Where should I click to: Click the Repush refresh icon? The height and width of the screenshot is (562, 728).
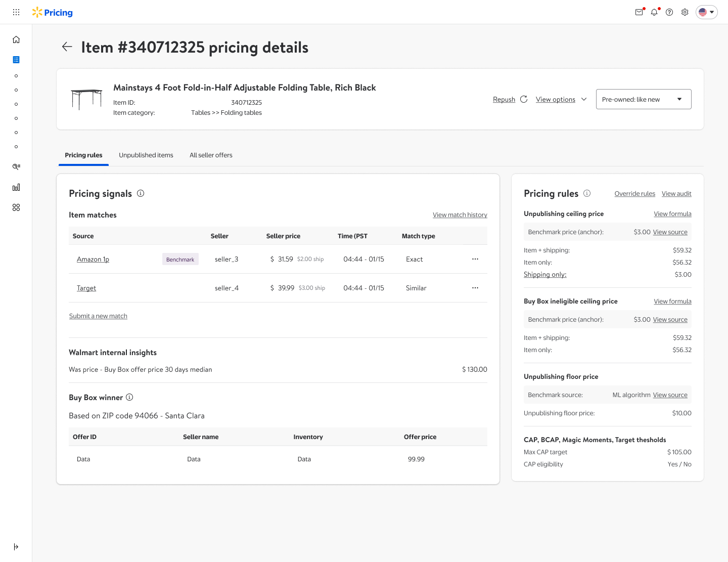(x=524, y=99)
